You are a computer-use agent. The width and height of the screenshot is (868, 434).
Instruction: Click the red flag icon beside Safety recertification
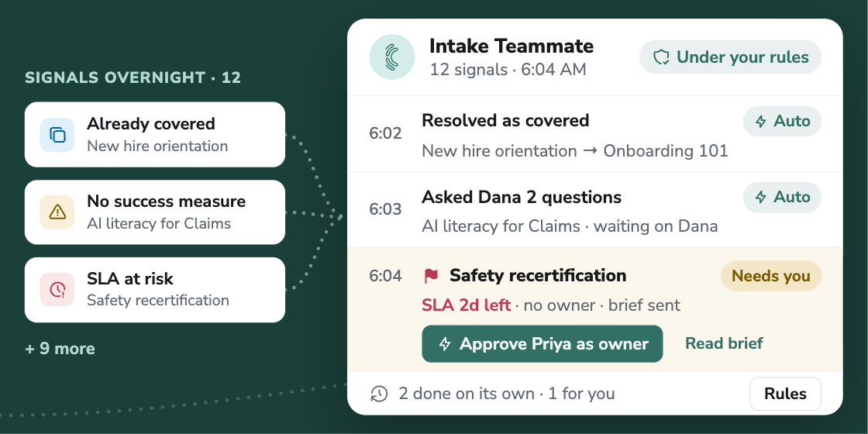tap(431, 276)
